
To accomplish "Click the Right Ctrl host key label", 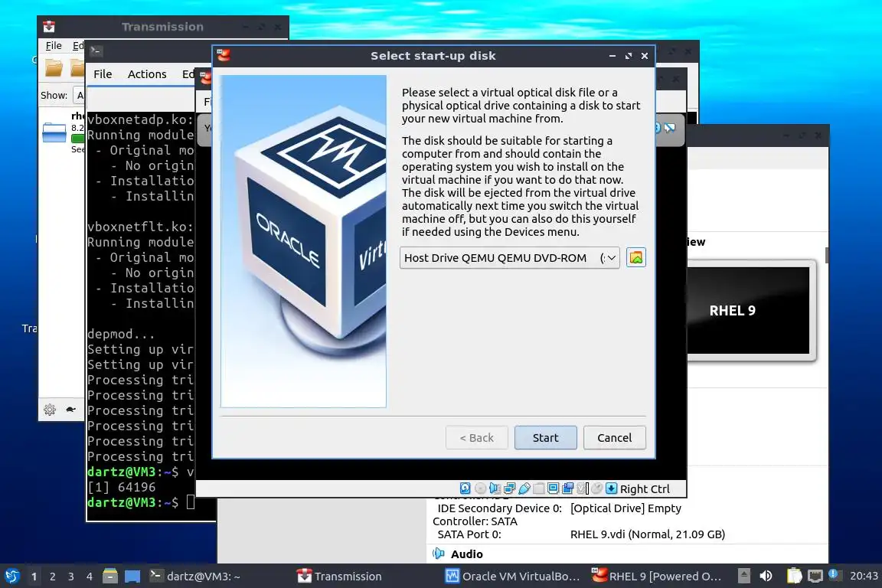I will 645,489.
